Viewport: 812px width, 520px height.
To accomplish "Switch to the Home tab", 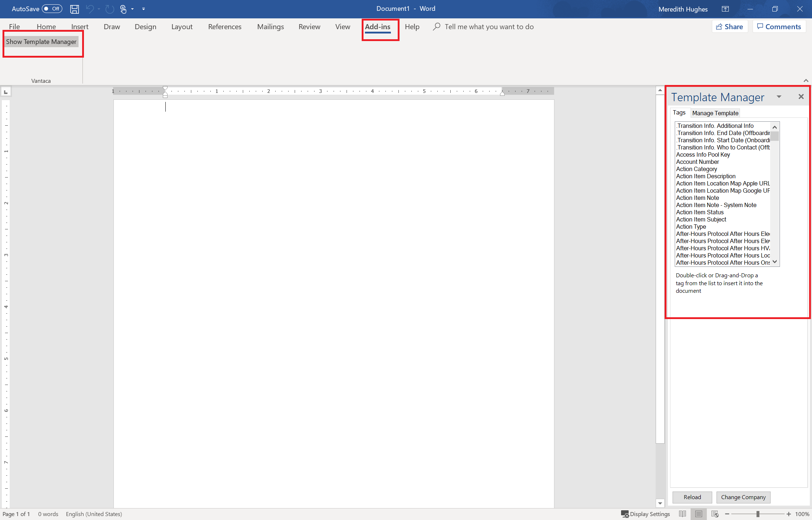I will [x=46, y=27].
